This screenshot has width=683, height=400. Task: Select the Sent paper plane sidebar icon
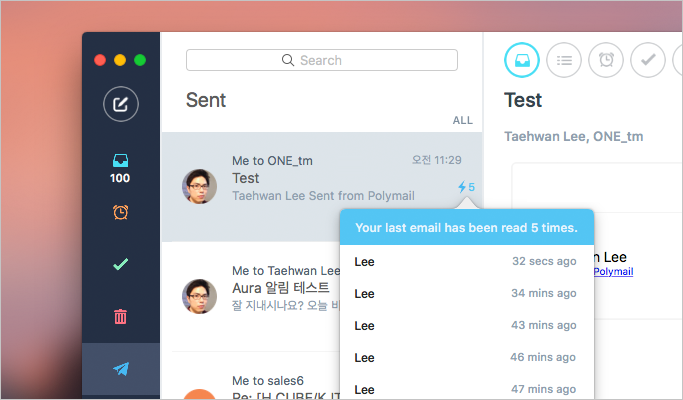121,369
